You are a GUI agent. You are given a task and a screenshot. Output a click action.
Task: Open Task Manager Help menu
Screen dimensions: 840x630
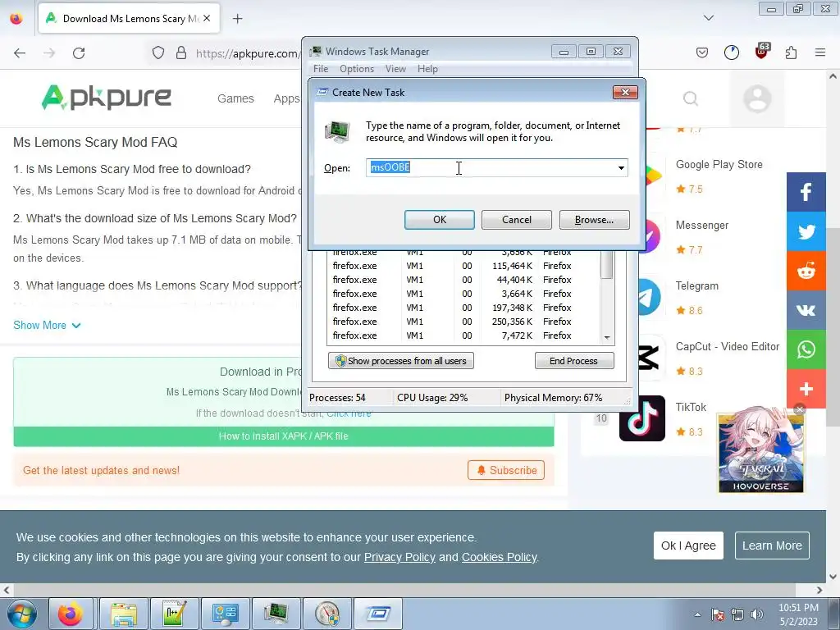(x=427, y=69)
